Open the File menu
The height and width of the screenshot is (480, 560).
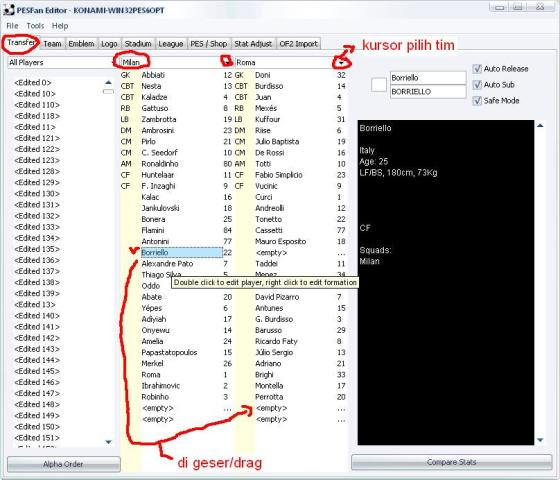pyautogui.click(x=12, y=26)
